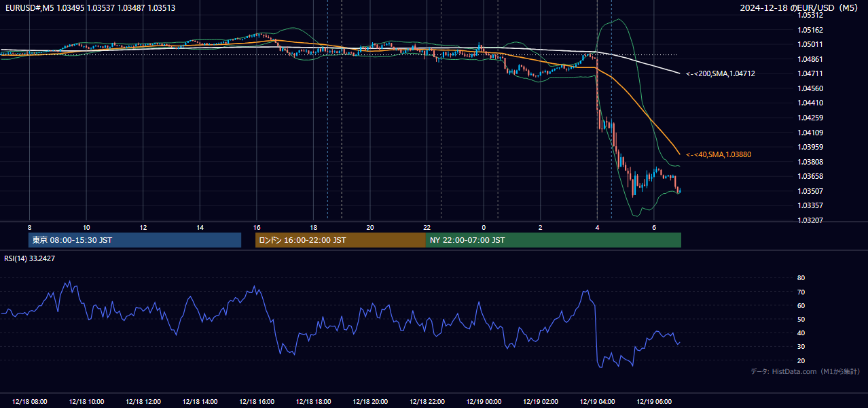This screenshot has width=868, height=408.
Task: Click price axis value 1.03808
Action: coord(810,162)
